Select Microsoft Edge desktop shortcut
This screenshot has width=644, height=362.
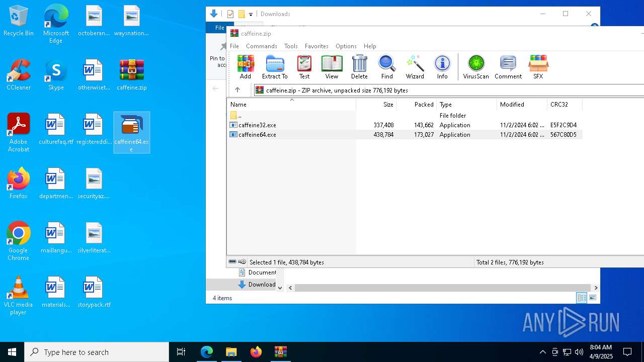56,24
